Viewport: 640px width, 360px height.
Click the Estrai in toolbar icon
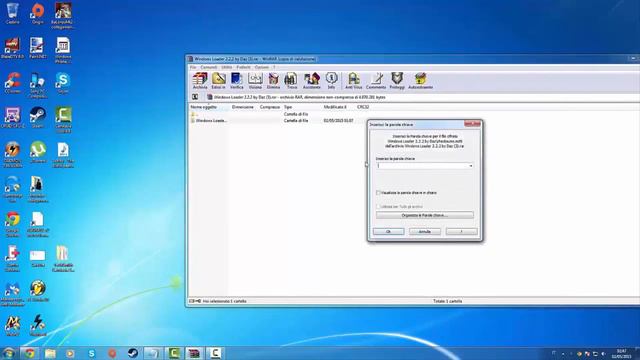pyautogui.click(x=218, y=81)
